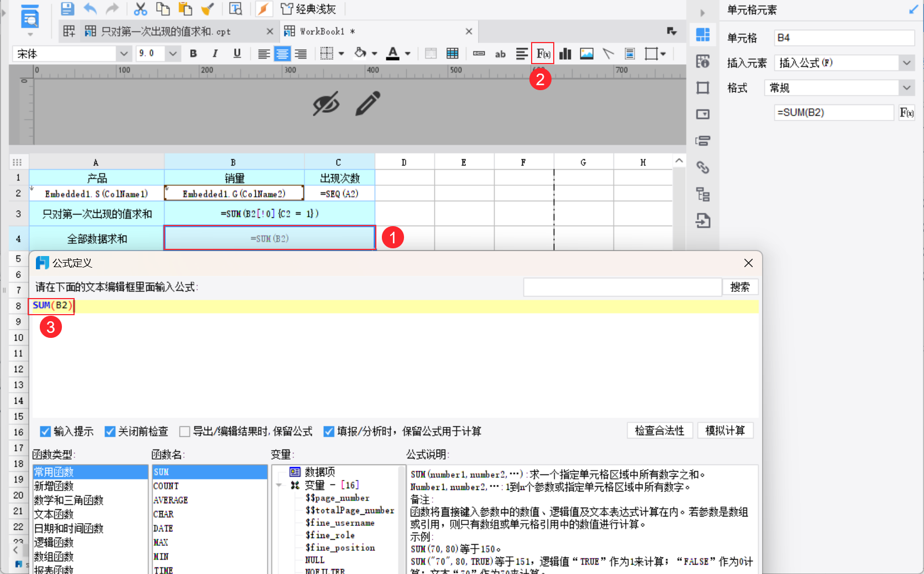Viewport: 924px width, 574px height.
Task: Select the $$page_number variable
Action: pyautogui.click(x=337, y=498)
